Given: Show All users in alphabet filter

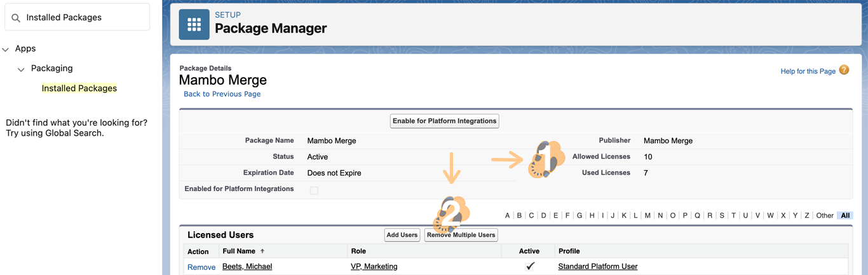Looking at the screenshot, I should [844, 216].
